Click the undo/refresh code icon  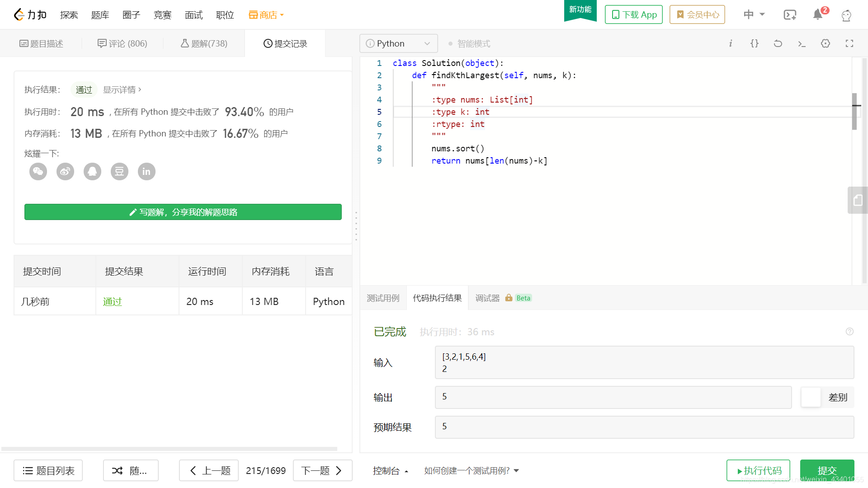(778, 43)
